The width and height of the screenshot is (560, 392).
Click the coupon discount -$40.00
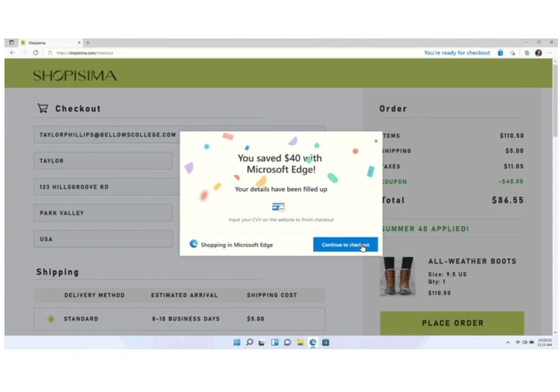coord(511,181)
